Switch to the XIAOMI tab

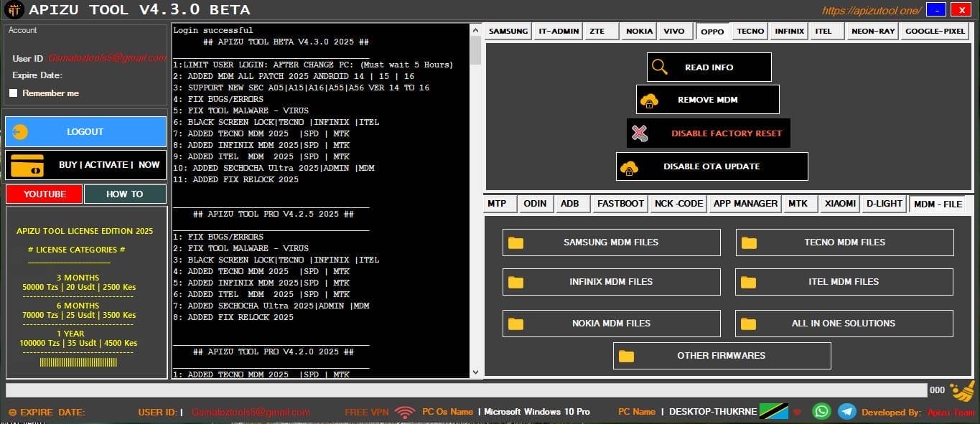pos(840,204)
